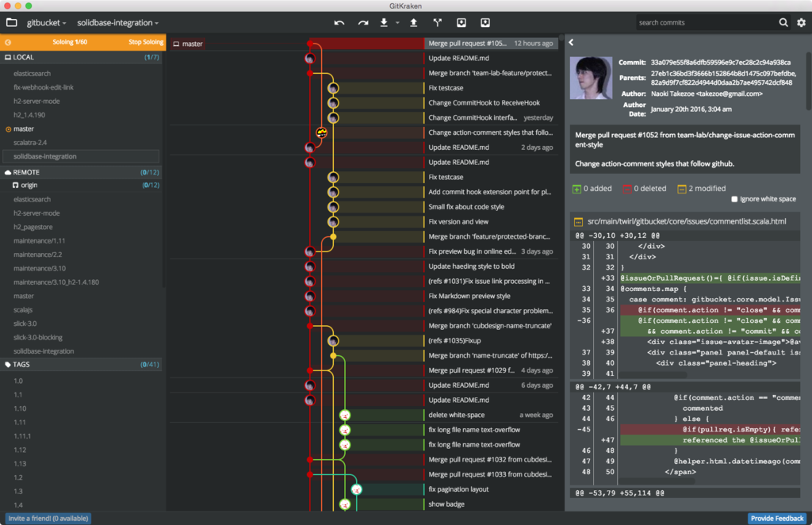The width and height of the screenshot is (812, 525).
Task: Click the commit node for 'Update haeding style to bold'
Action: coord(310,266)
